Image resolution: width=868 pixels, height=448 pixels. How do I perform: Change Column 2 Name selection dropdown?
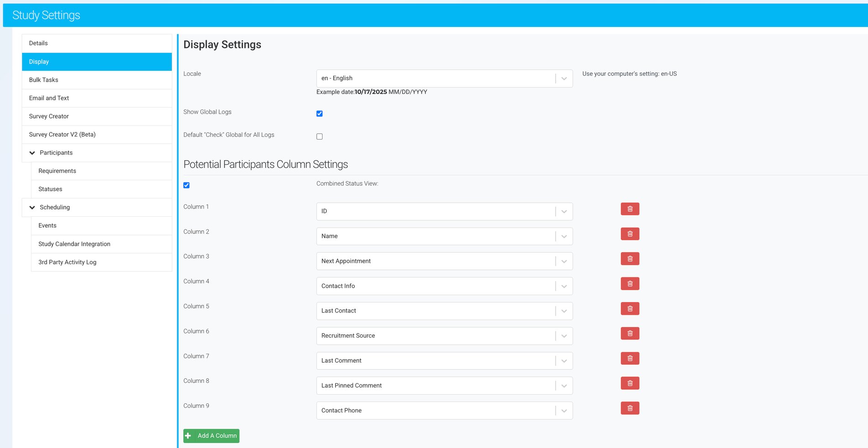pyautogui.click(x=444, y=236)
